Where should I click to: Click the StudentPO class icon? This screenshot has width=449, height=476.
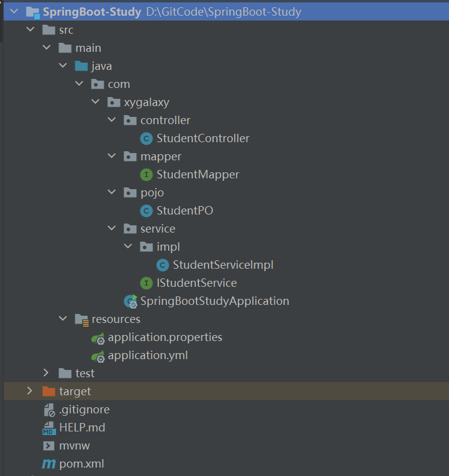coord(146,211)
